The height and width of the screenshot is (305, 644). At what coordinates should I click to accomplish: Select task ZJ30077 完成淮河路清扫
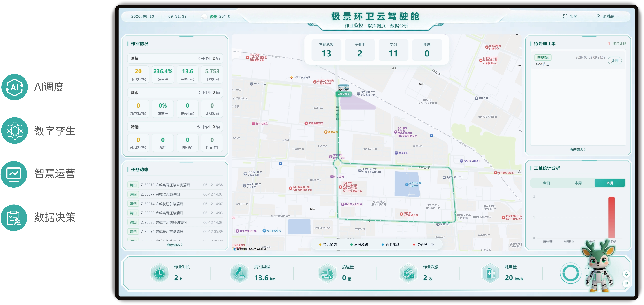tap(175, 194)
